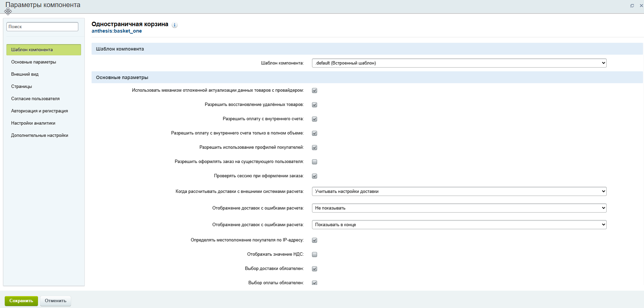Screen dimensions: 644x308
Task: Enable ordering for existing user checkbox
Action: pos(315,162)
